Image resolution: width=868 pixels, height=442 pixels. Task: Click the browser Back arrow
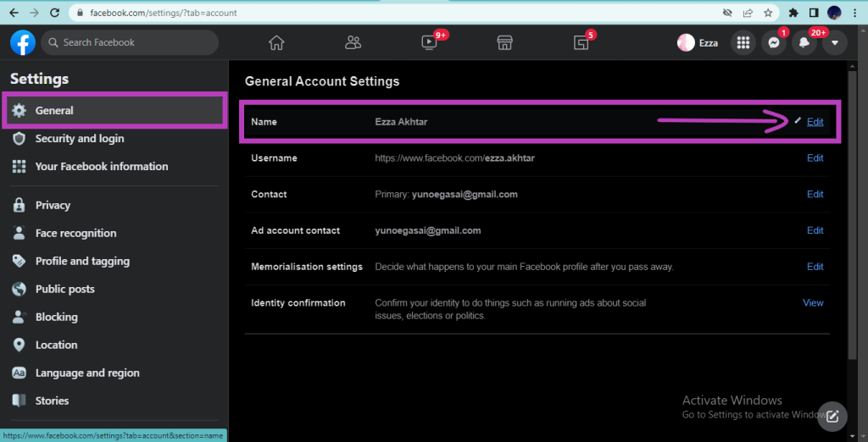click(x=14, y=12)
